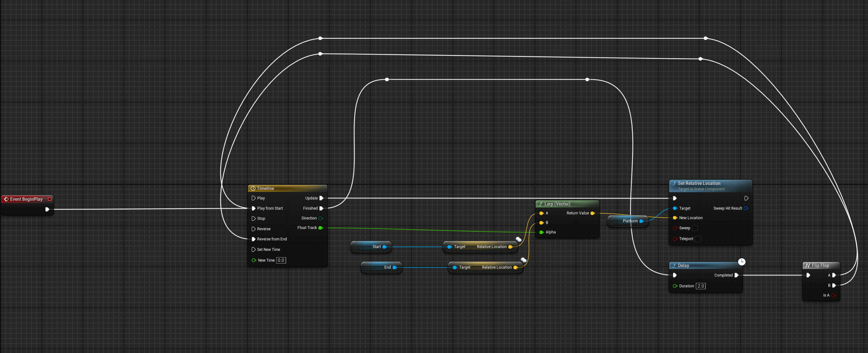
Task: Click the Reverse from End exec pin
Action: pyautogui.click(x=253, y=239)
